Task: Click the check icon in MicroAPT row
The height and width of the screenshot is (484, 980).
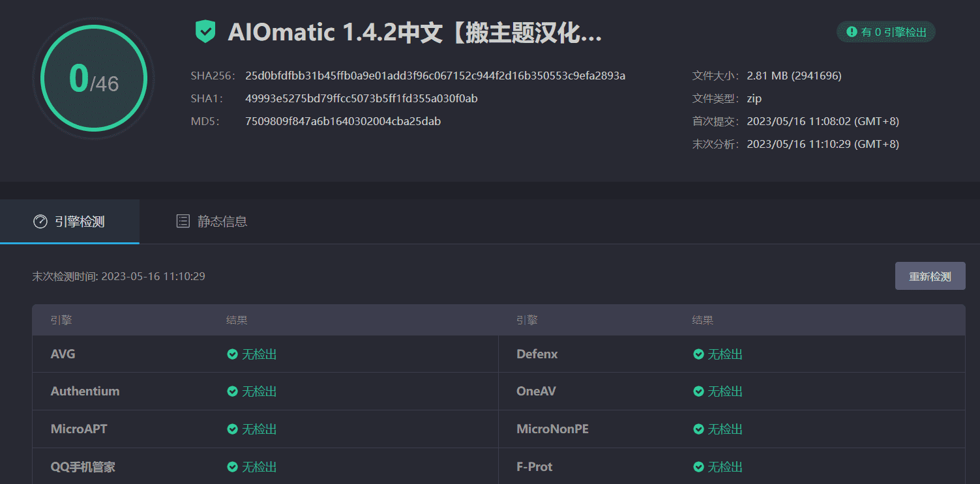Action: 232,429
